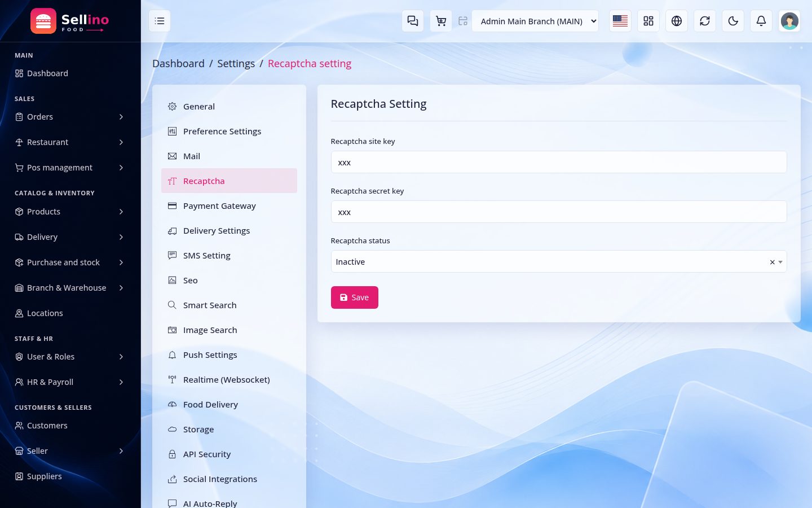The width and height of the screenshot is (812, 508).
Task: Expand the Orders sidebar menu
Action: click(70, 117)
